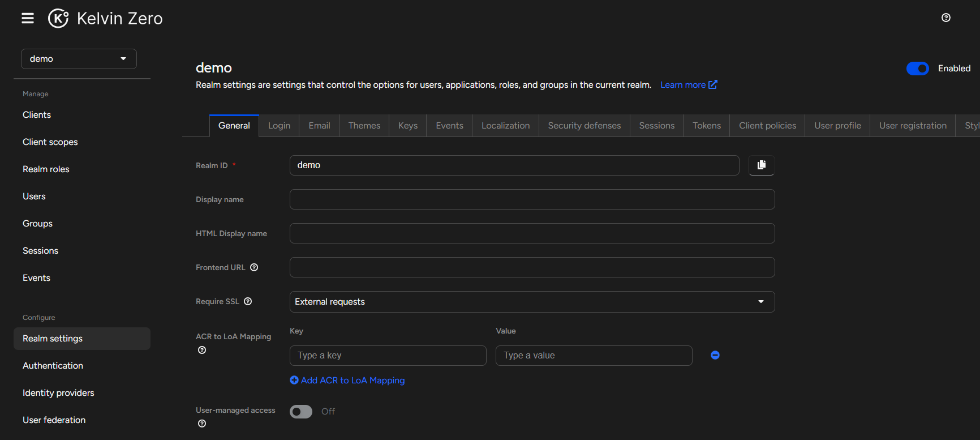Viewport: 980px width, 440px height.
Task: Show help for ACR to LoA Mapping
Action: pyautogui.click(x=202, y=351)
